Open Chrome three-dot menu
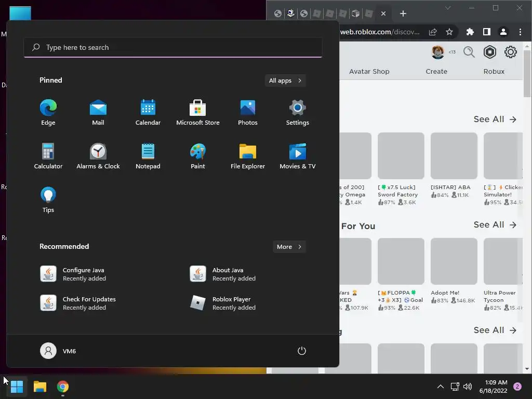This screenshot has width=532, height=399. click(x=520, y=32)
